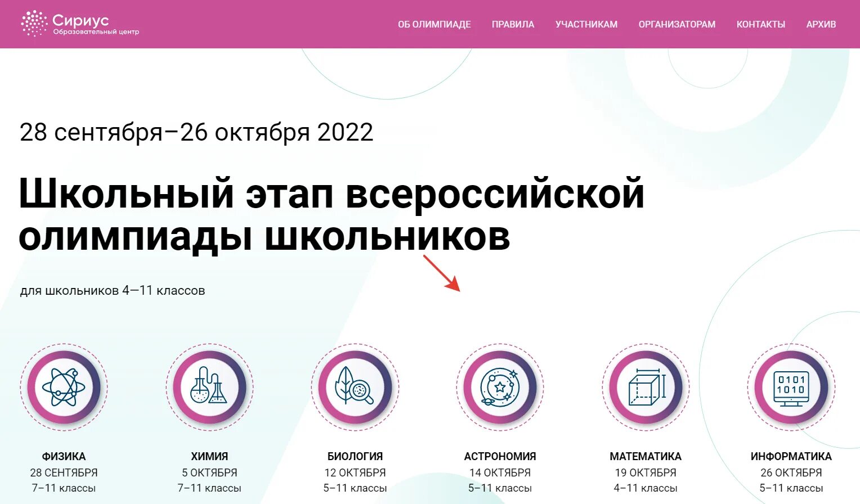This screenshot has height=504, width=860.
Task: Open the Biology leaf and magnifier icon
Action: click(355, 387)
